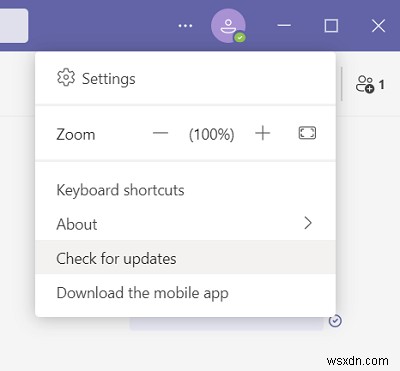Expand the About submenu

coord(185,224)
